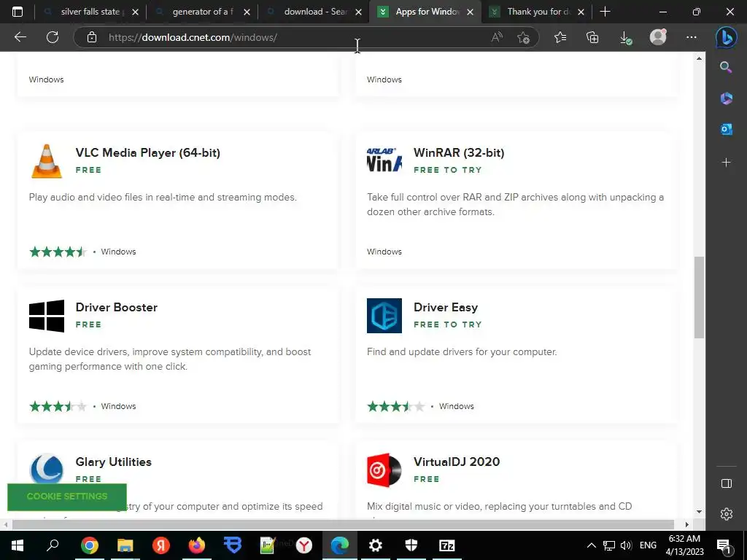Click the browser Back arrow
Image resolution: width=747 pixels, height=560 pixels.
(20, 37)
